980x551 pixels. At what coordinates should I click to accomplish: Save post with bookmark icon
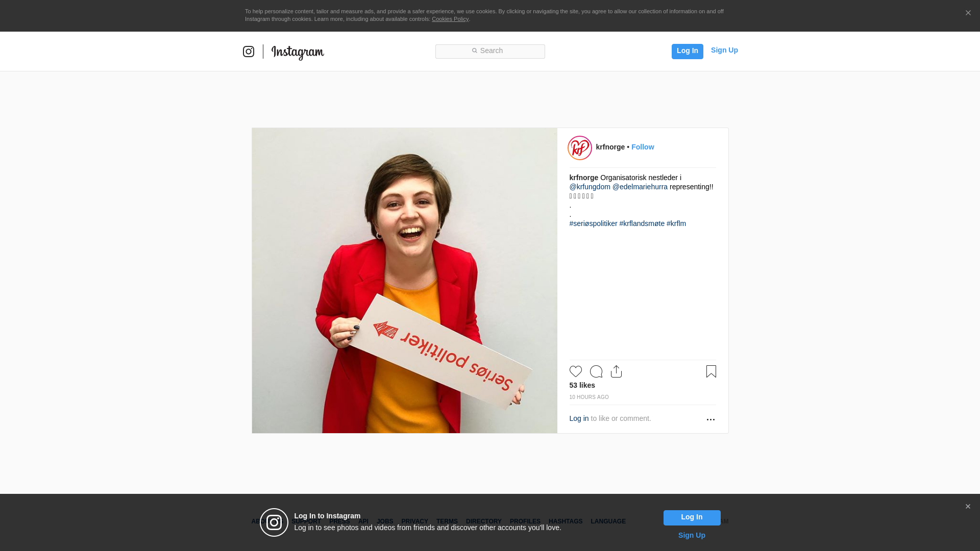click(x=711, y=371)
